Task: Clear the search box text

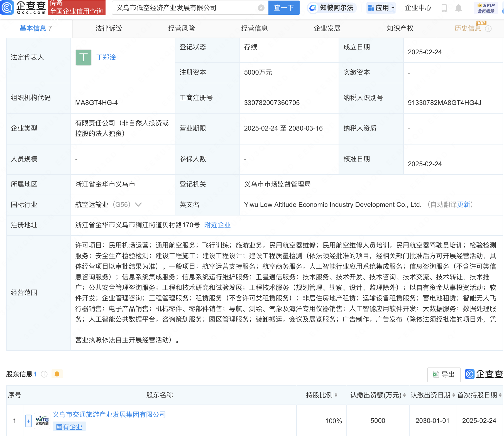Action: pos(261,8)
